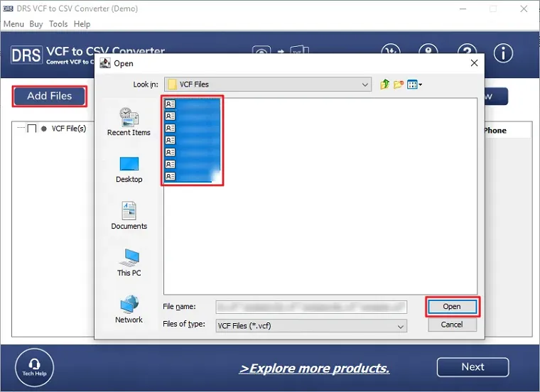Close the DRS converter main window
This screenshot has height=392, width=540.
(x=524, y=9)
